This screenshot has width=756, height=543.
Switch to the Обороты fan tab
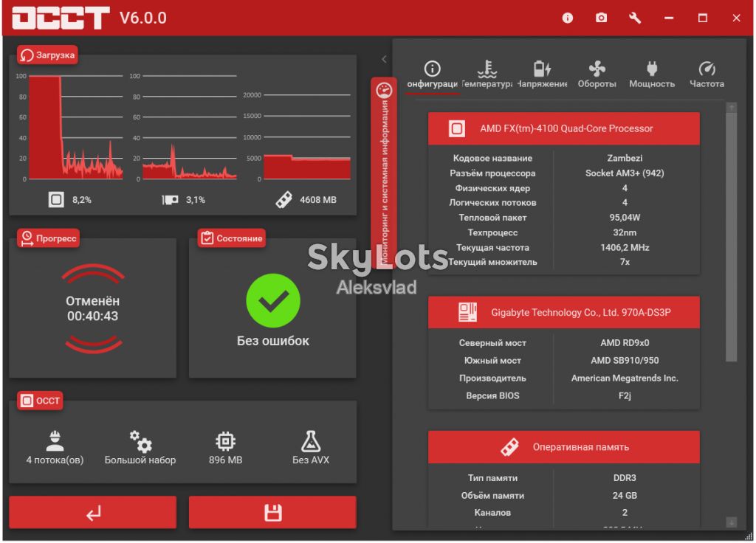597,75
